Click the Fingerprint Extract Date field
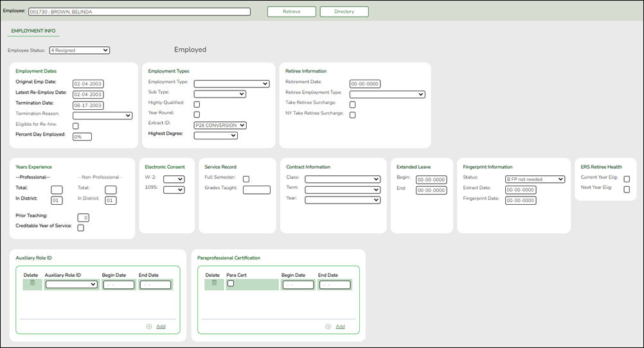Viewport: 644px width, 348px height. pyautogui.click(x=521, y=190)
